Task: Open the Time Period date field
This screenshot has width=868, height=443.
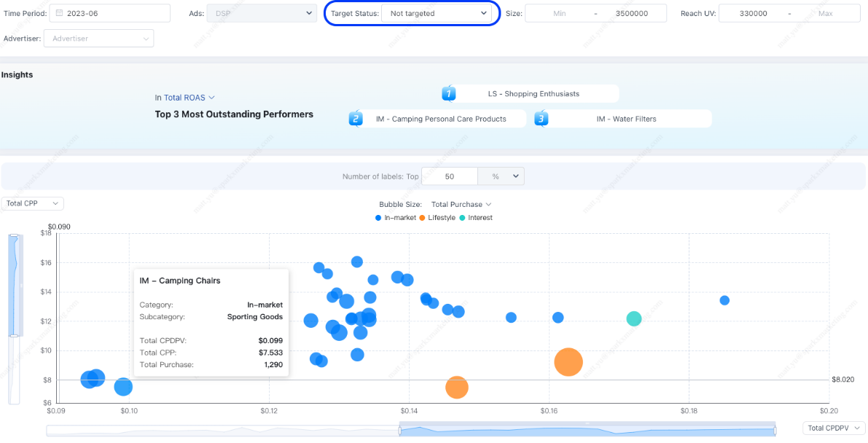Action: coord(109,13)
